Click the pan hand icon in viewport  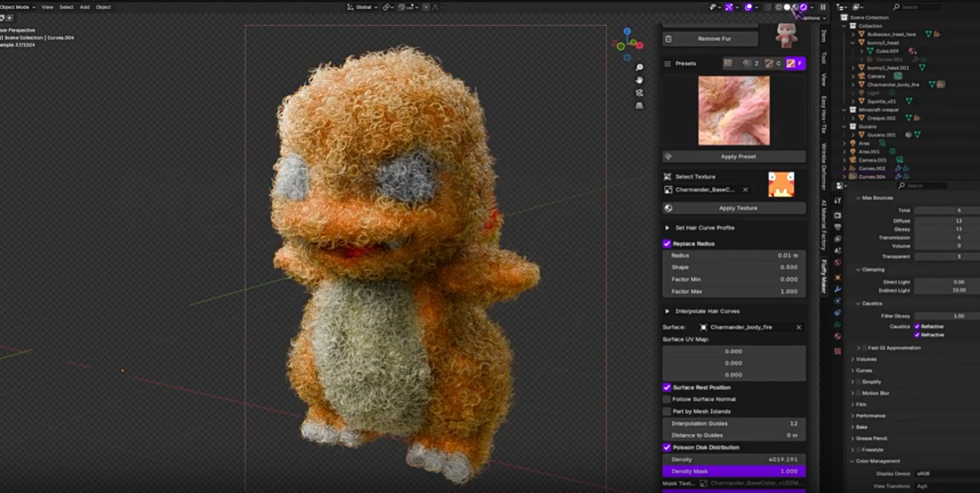pyautogui.click(x=640, y=80)
